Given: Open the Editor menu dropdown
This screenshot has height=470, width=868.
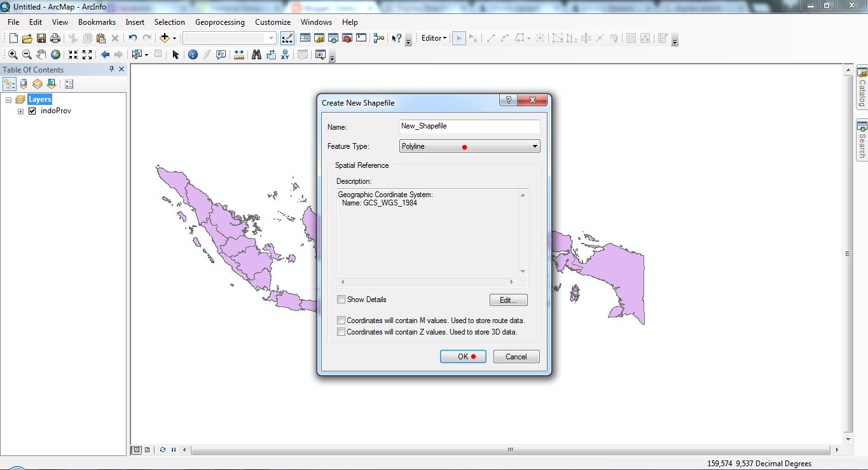Looking at the screenshot, I should [433, 38].
